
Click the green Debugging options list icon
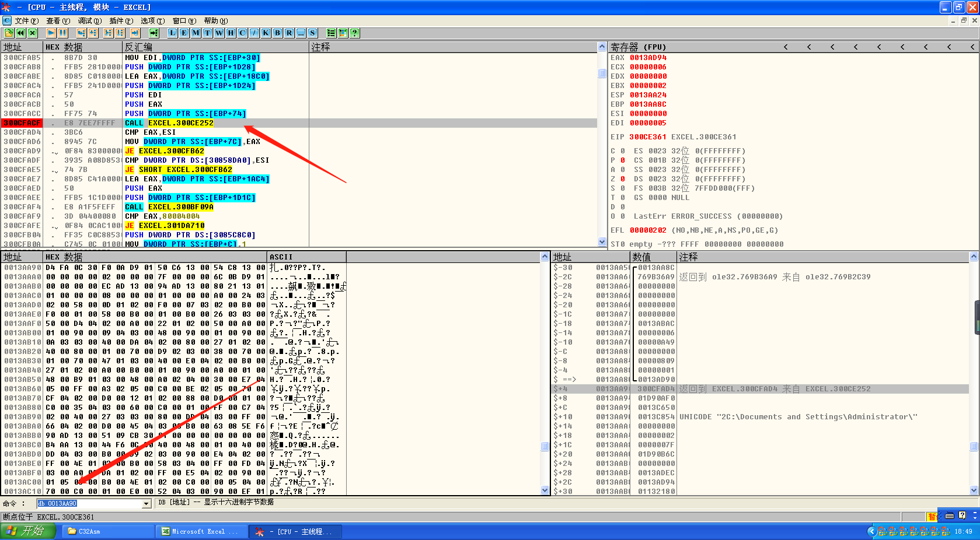pos(332,33)
